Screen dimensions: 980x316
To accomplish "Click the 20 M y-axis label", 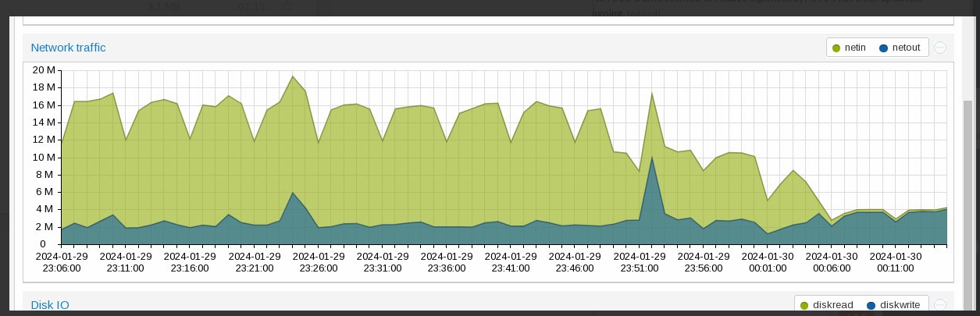I will [44, 70].
